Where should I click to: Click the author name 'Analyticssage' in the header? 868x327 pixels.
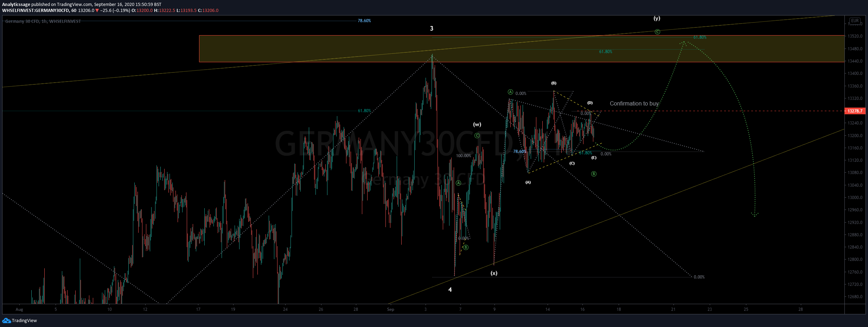16,5
